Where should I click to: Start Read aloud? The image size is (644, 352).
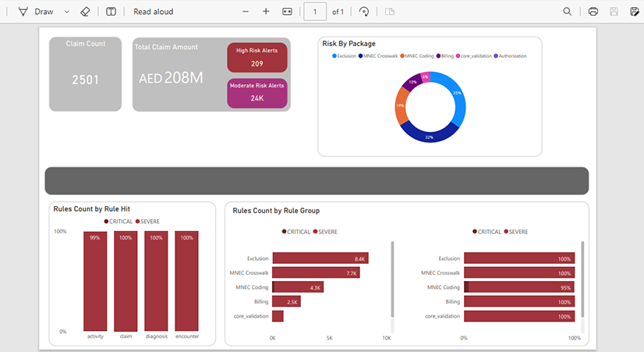[153, 12]
